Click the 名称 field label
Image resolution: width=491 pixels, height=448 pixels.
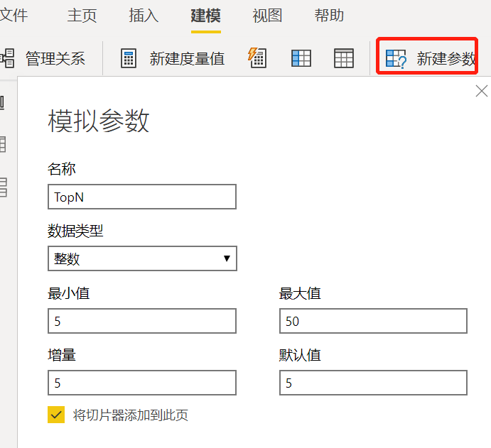pyautogui.click(x=62, y=169)
